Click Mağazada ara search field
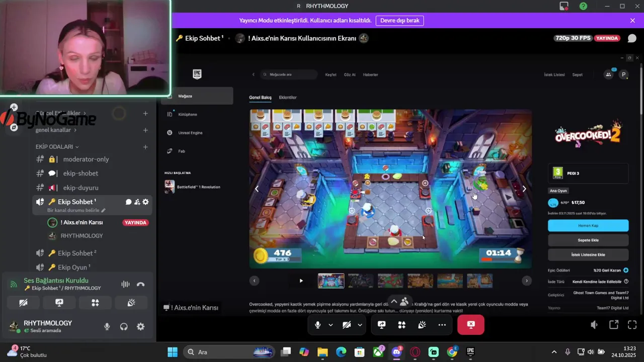This screenshot has height=362, width=644. coord(289,74)
